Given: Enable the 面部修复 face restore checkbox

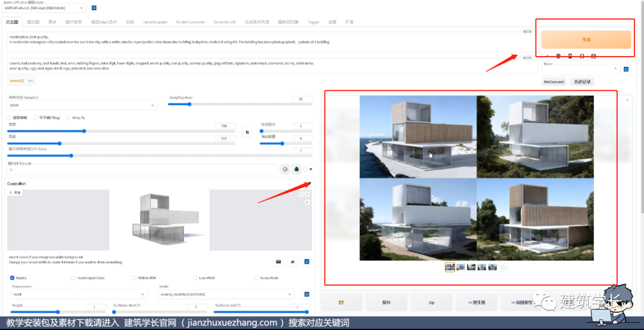Looking at the screenshot, I should coord(10,118).
